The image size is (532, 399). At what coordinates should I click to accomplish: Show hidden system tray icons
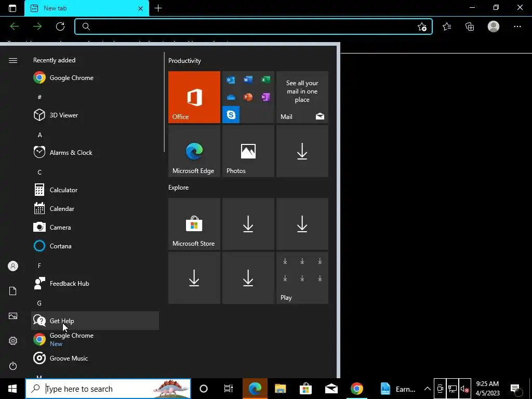tap(428, 389)
